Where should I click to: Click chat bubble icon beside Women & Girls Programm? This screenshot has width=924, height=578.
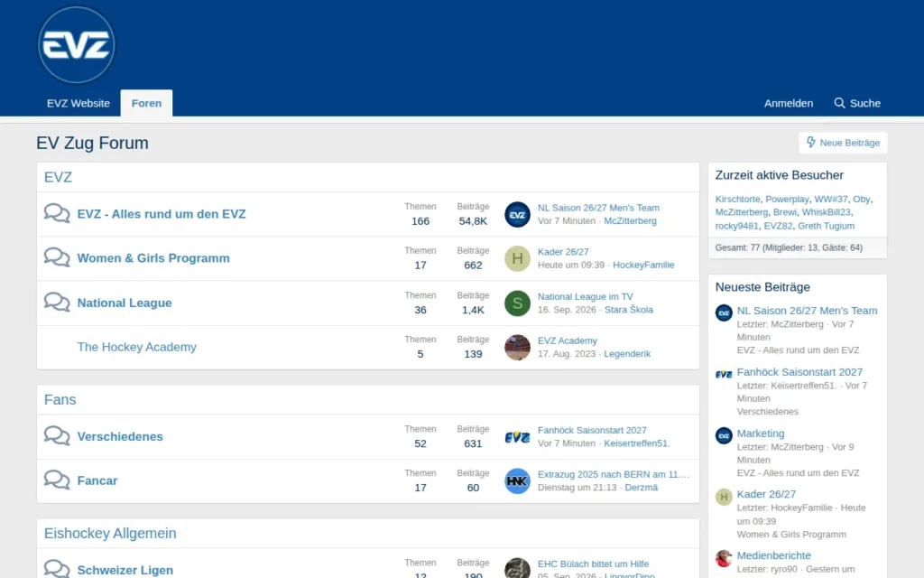pos(57,257)
